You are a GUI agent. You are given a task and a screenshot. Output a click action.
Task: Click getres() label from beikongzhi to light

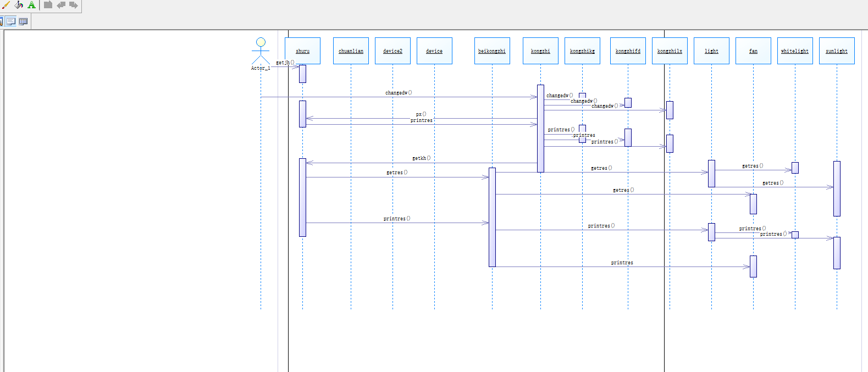[x=601, y=168]
